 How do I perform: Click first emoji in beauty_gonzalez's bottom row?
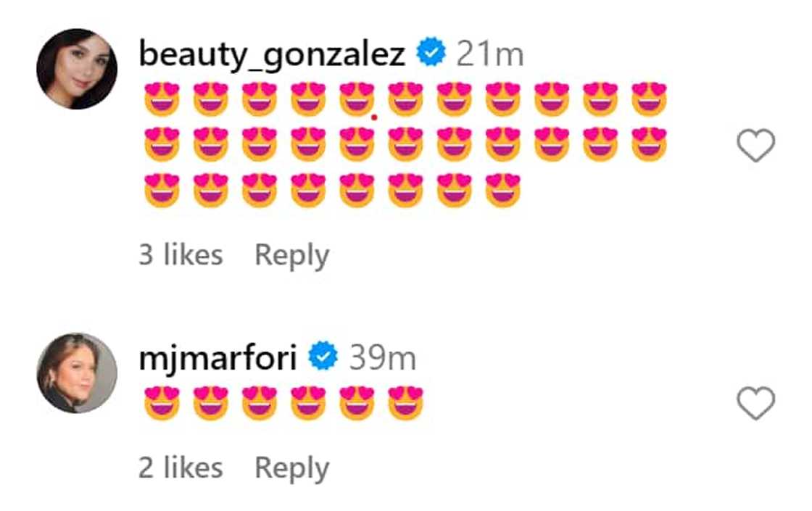tap(162, 190)
